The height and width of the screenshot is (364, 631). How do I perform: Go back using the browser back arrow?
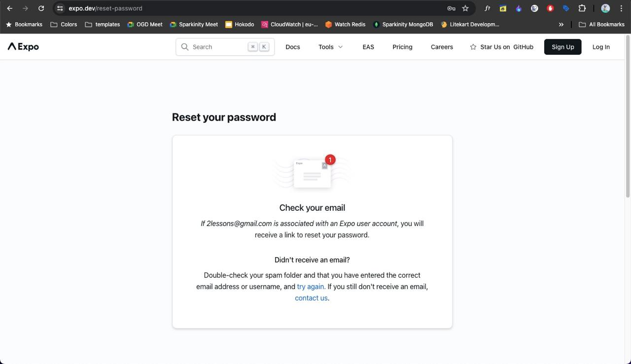[x=9, y=8]
